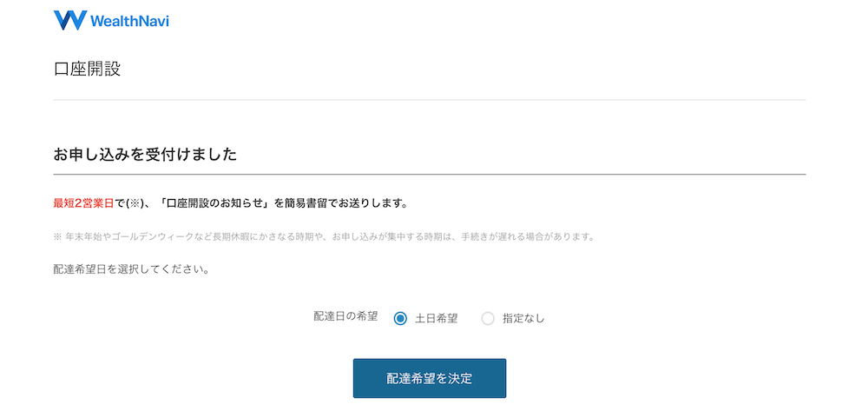Image resolution: width=868 pixels, height=411 pixels.
Task: Click the (※) marker after 最短2営業日で
Action: (134, 204)
